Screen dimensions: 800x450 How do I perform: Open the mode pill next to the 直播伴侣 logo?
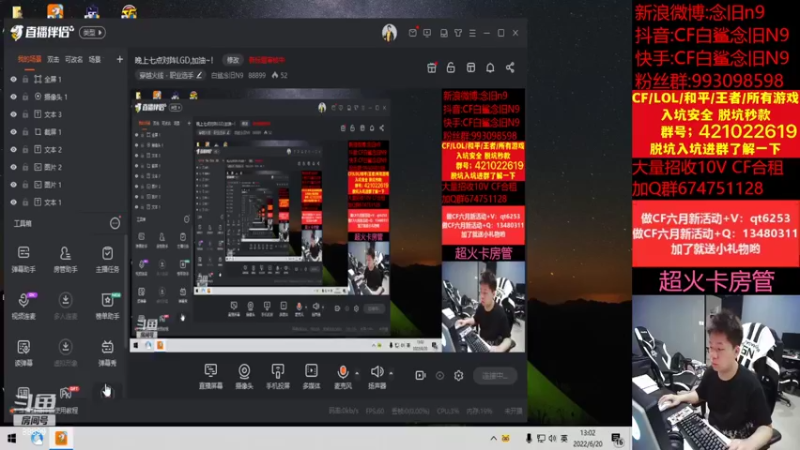pyautogui.click(x=92, y=32)
